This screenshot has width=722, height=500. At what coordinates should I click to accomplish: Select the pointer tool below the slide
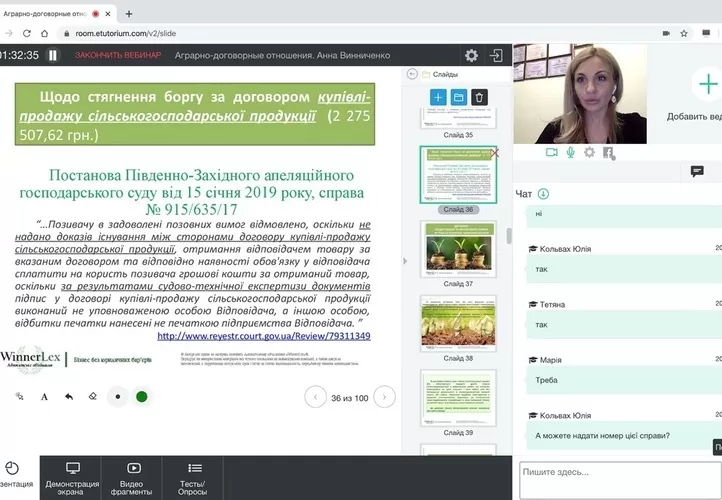(x=19, y=396)
